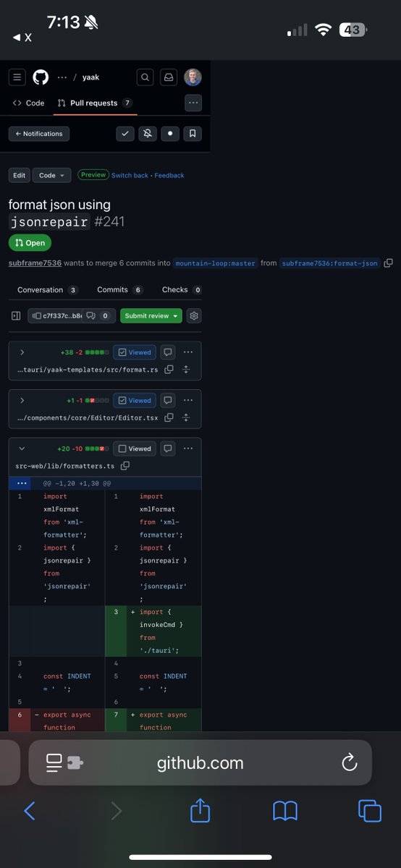Image resolution: width=401 pixels, height=868 pixels.
Task: Click the Open status badge
Action: 30,243
